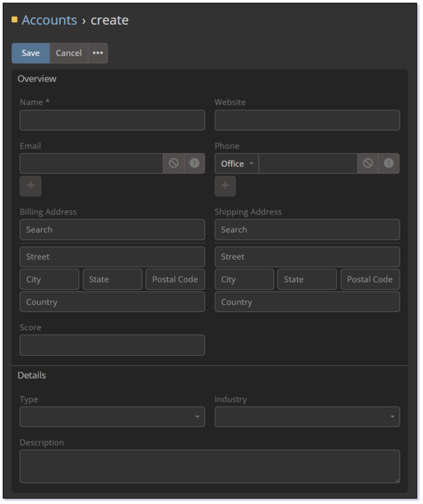Open the Accounts breadcrumb link

click(50, 20)
